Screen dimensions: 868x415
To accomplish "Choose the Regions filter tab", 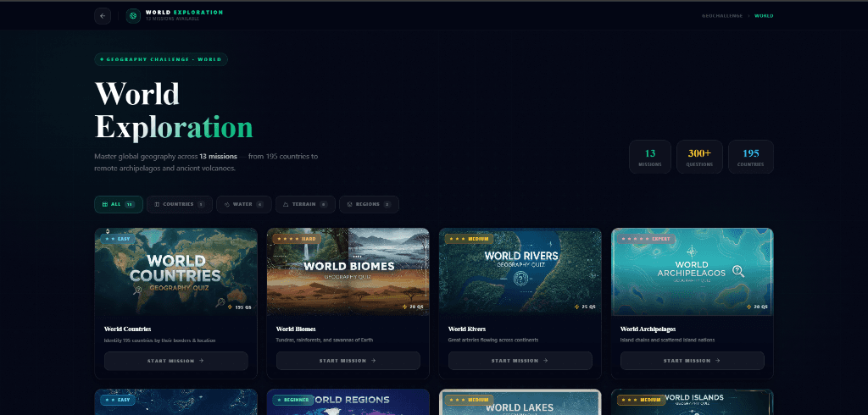I will (x=369, y=204).
